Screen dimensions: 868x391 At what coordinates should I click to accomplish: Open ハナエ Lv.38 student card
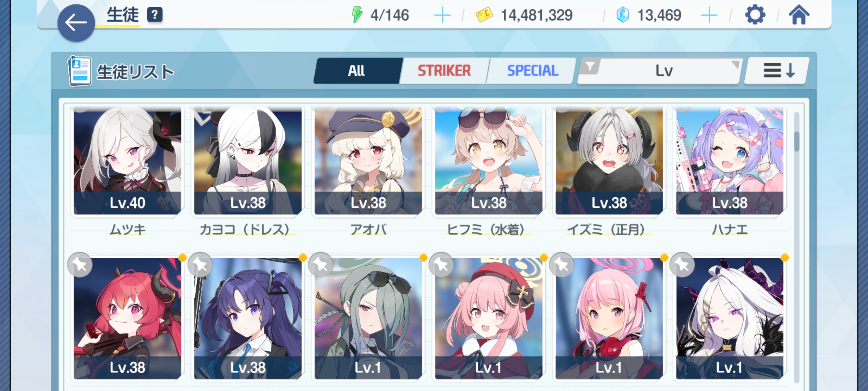[729, 161]
